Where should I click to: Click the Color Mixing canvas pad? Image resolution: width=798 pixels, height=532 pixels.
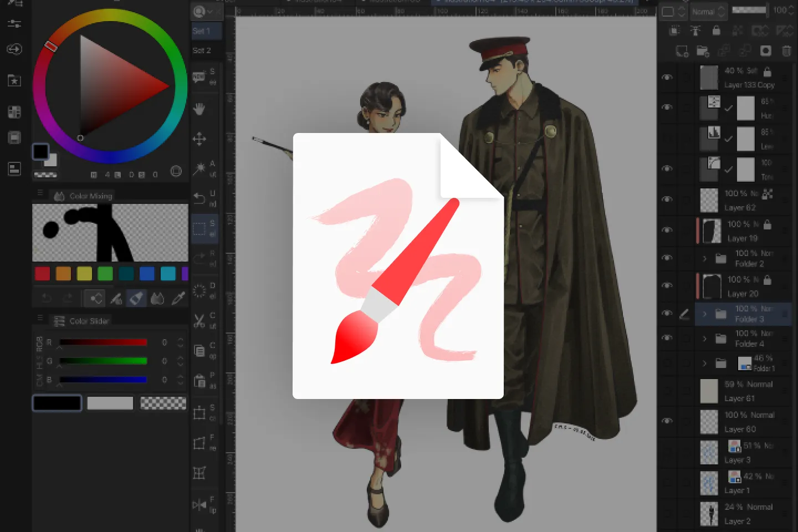110,232
